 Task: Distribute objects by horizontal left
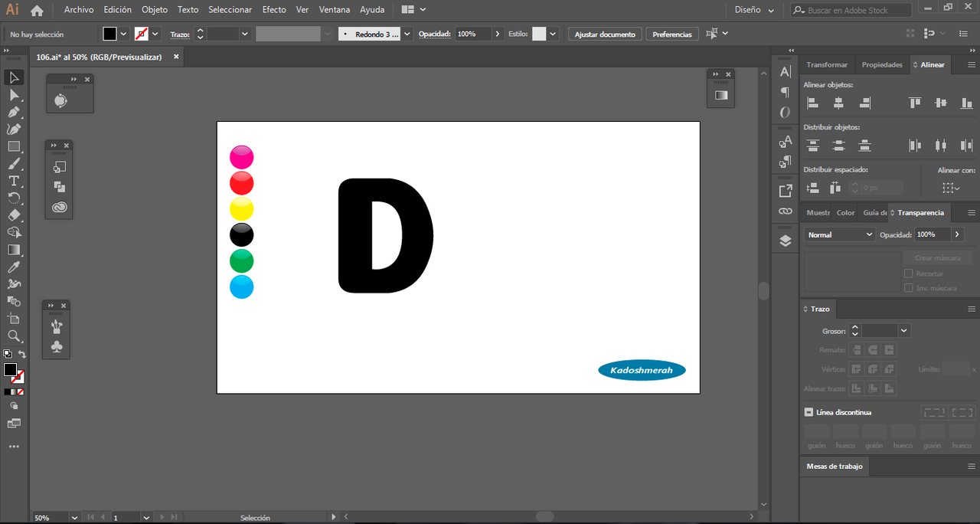click(915, 145)
